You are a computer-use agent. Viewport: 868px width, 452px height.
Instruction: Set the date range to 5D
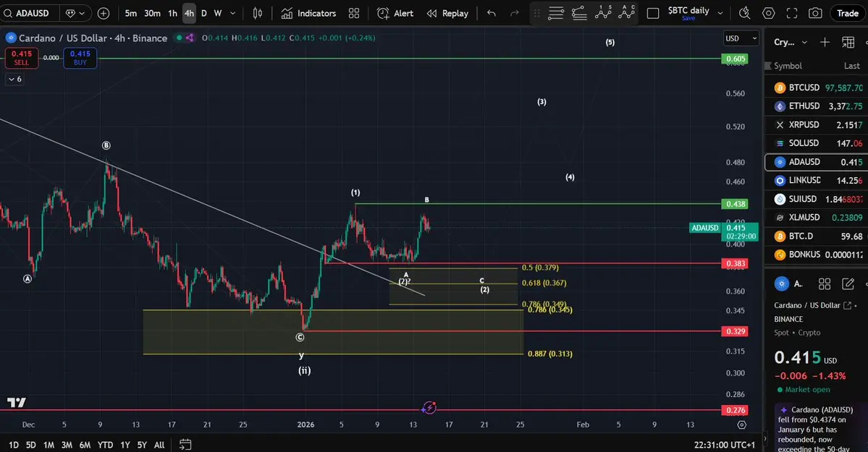click(x=31, y=445)
